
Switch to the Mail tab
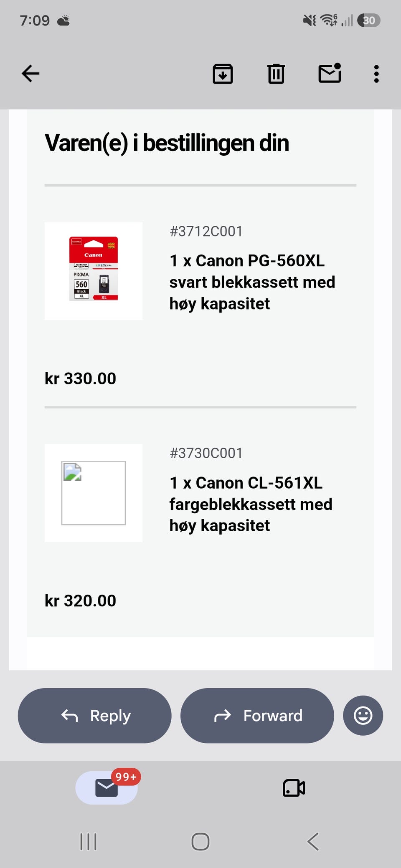(107, 787)
